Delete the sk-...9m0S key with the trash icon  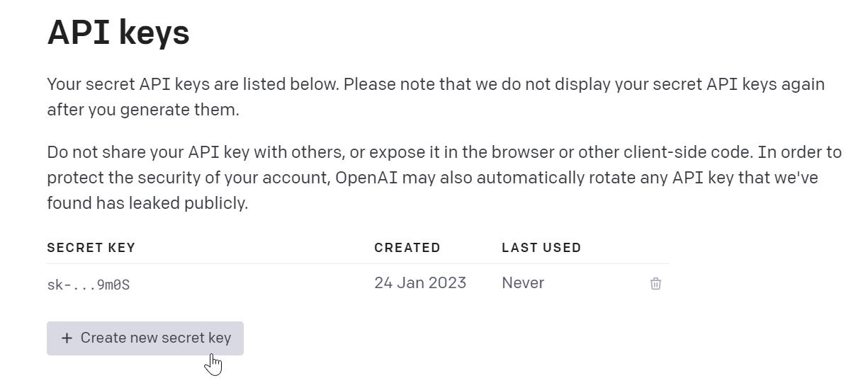click(x=655, y=284)
